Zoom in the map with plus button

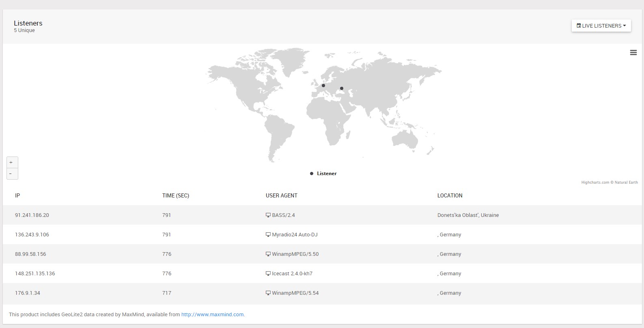[x=12, y=162]
